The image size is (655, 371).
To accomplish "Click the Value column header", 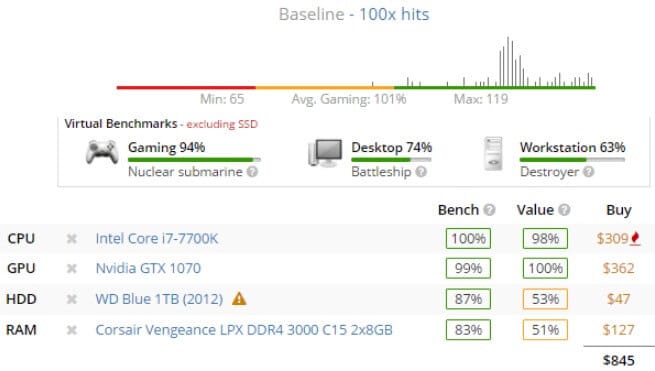I will point(535,210).
